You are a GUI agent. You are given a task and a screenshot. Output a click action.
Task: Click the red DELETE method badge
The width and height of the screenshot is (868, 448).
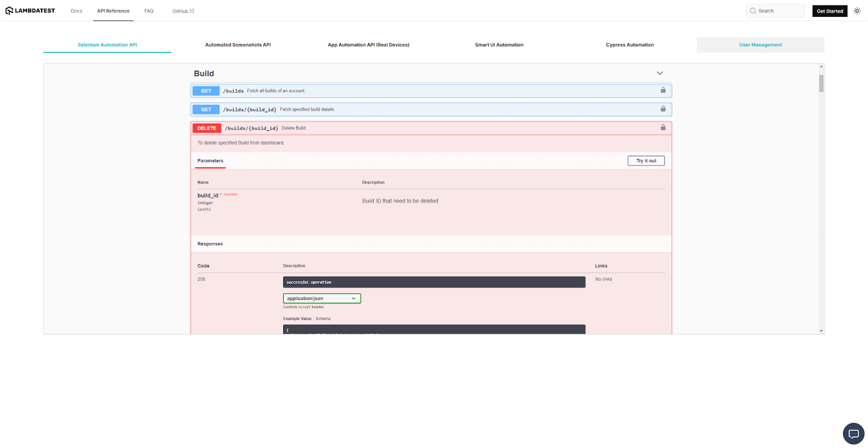(x=207, y=128)
